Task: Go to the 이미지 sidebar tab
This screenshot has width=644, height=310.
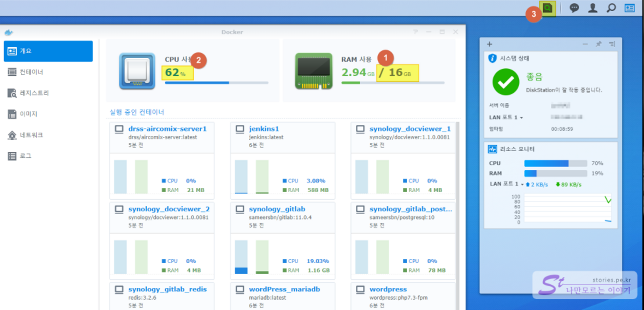Action: coord(28,114)
